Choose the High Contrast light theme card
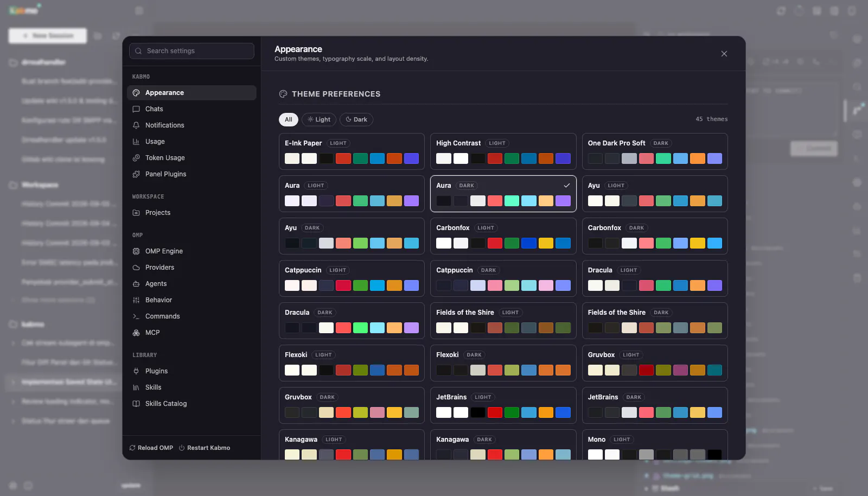 pyautogui.click(x=503, y=151)
